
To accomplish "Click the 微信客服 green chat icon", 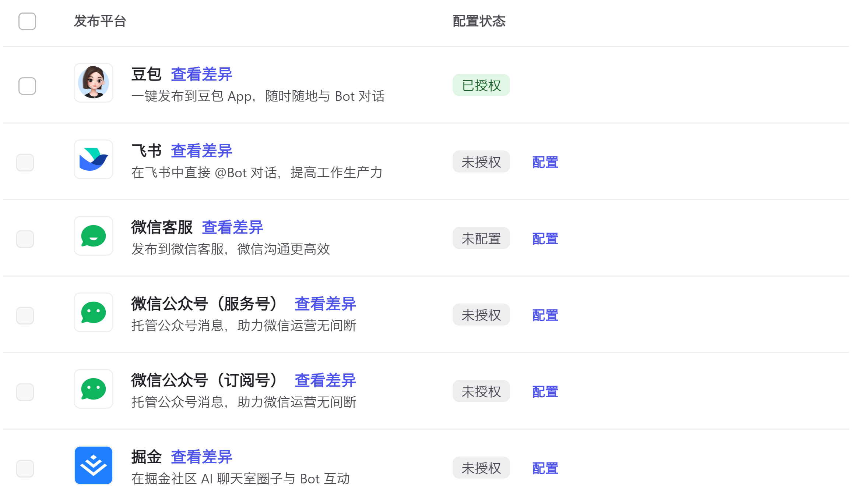I will tap(94, 236).
